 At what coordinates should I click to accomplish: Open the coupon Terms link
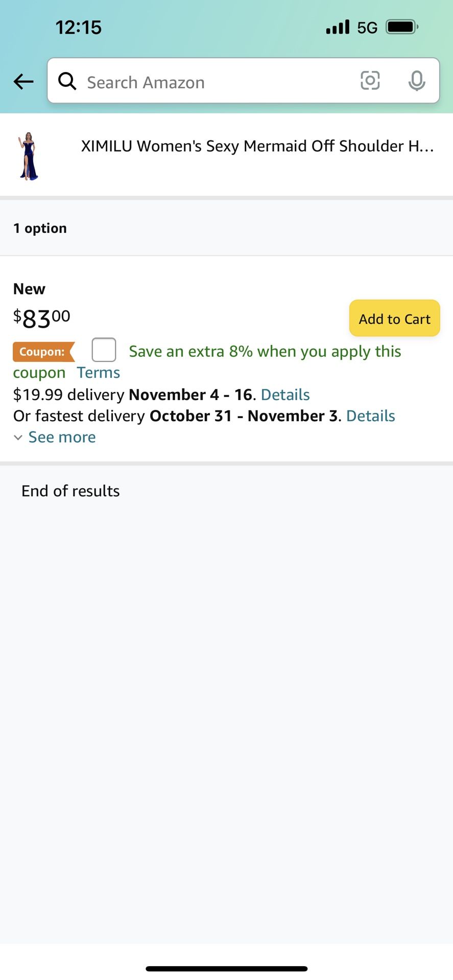click(99, 373)
